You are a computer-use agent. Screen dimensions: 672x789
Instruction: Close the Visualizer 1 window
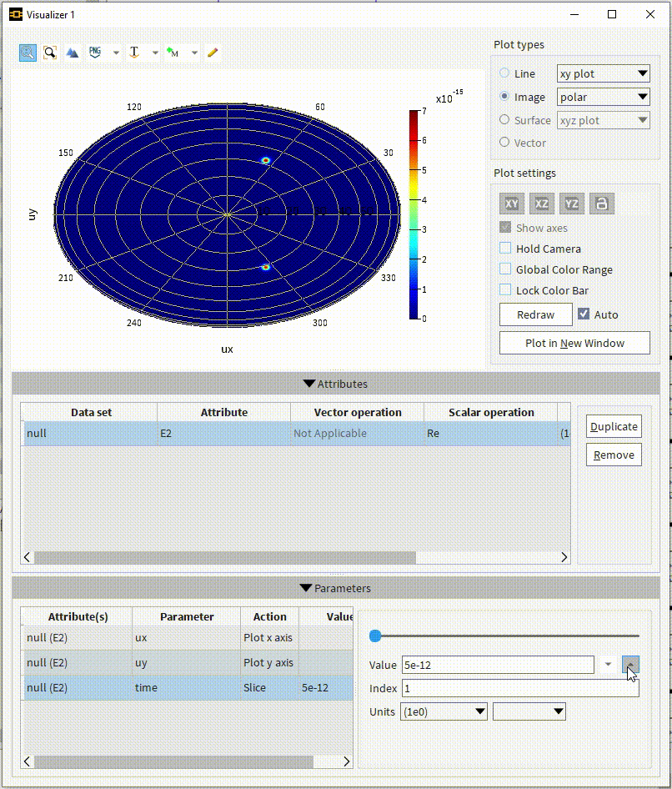(649, 14)
